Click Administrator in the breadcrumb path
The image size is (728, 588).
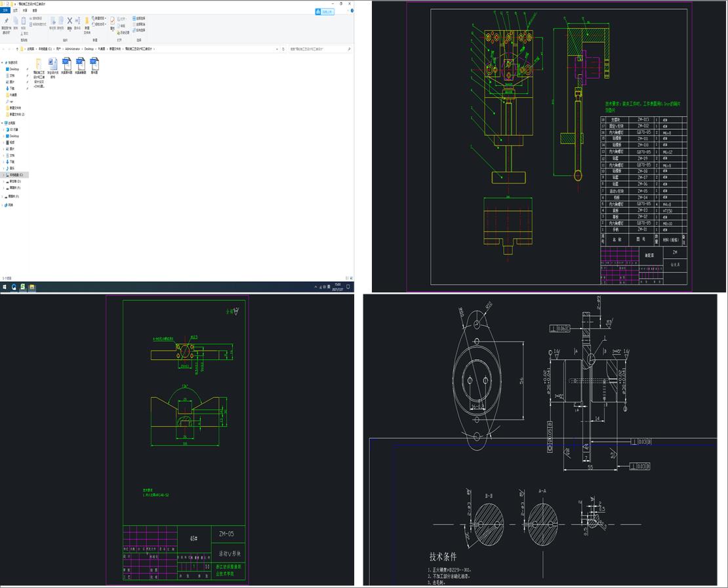72,49
